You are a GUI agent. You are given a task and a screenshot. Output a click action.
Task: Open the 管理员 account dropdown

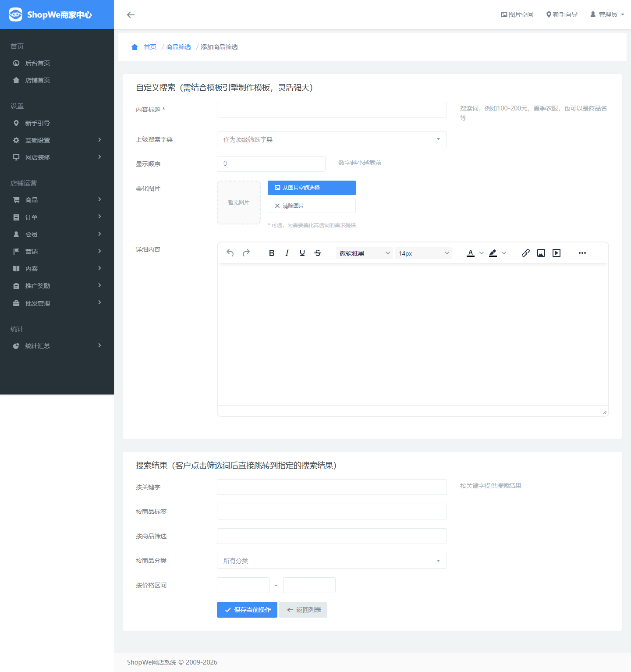coord(607,14)
